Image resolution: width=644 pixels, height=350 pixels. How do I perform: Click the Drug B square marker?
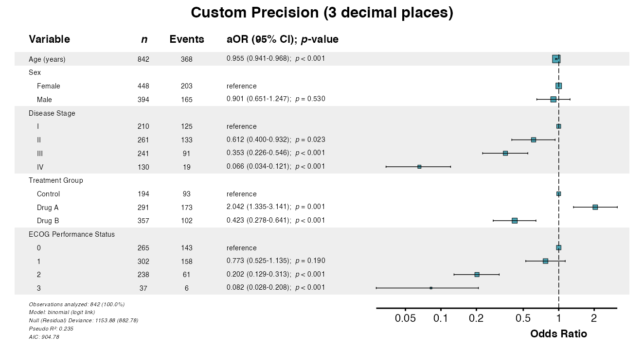(x=515, y=221)
